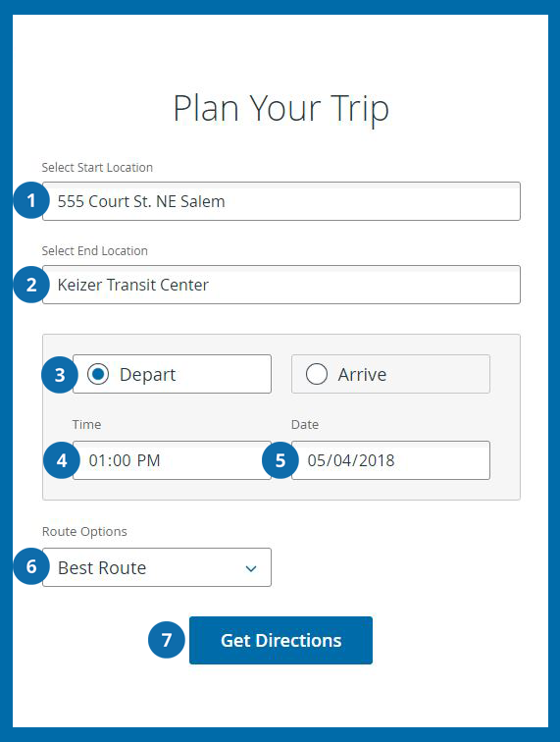Expand the Best Route chevron arrow
The image size is (560, 742).
tap(251, 568)
